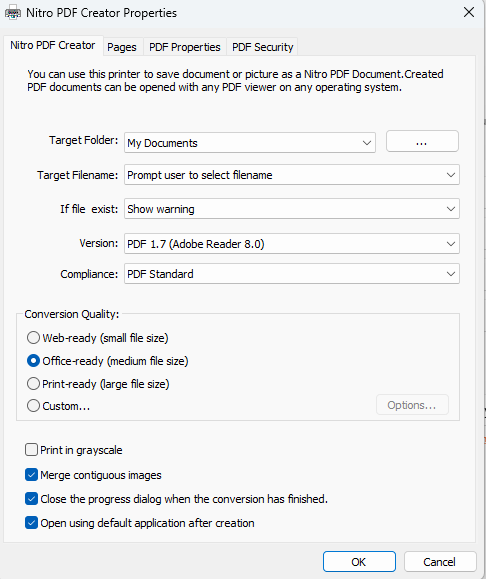Switch to the Nitro PDF Creator tab

pyautogui.click(x=53, y=45)
